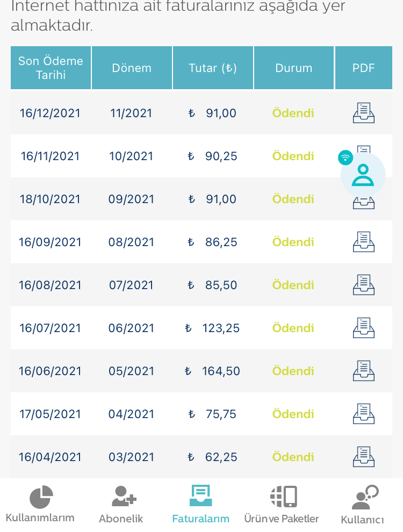Download PDF invoice for period 08/2021
This screenshot has width=403, height=532.
tap(364, 242)
